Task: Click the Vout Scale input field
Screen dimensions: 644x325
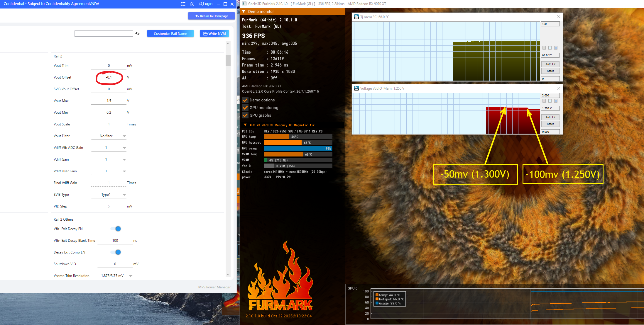Action: (109, 124)
